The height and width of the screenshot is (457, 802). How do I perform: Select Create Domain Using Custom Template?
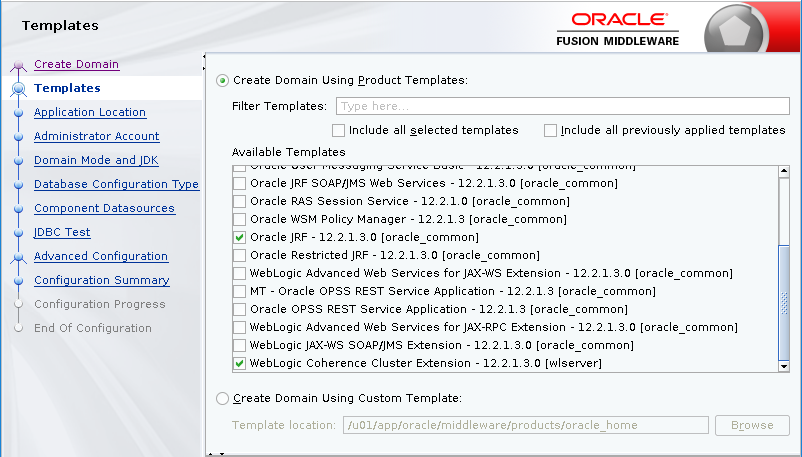pyautogui.click(x=222, y=398)
